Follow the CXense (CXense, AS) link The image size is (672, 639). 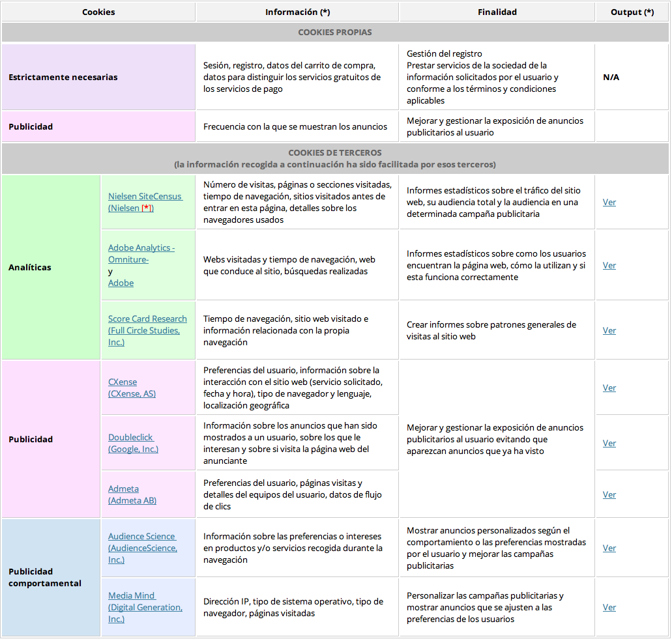coord(132,388)
